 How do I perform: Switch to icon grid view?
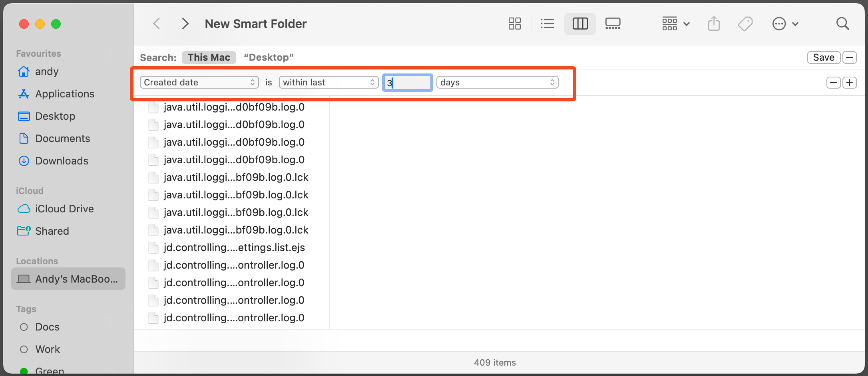[x=514, y=24]
